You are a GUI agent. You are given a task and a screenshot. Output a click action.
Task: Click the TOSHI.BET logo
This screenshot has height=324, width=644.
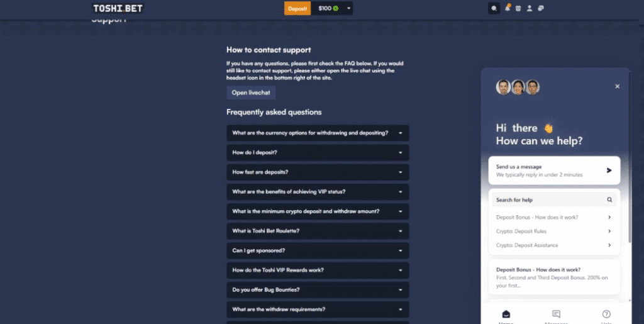[x=118, y=9]
